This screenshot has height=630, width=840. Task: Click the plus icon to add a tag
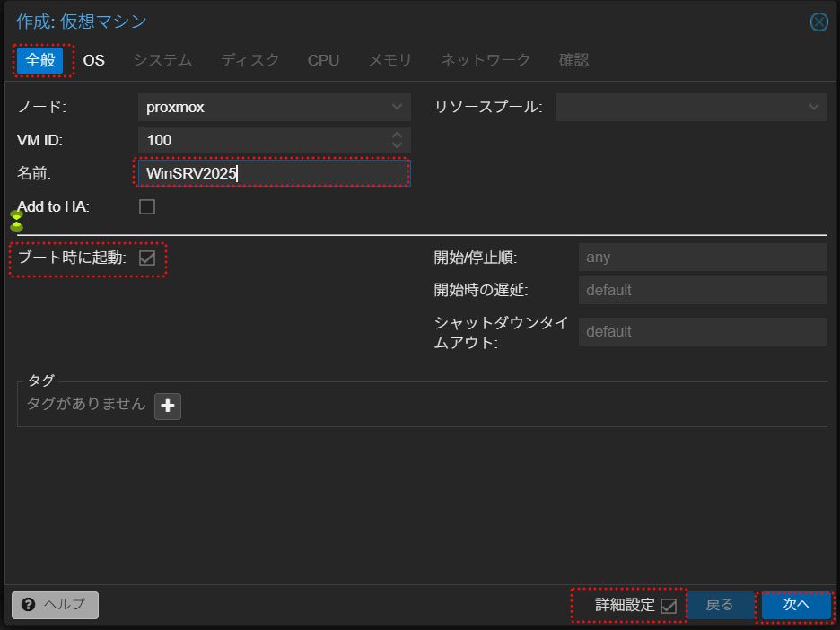click(167, 407)
